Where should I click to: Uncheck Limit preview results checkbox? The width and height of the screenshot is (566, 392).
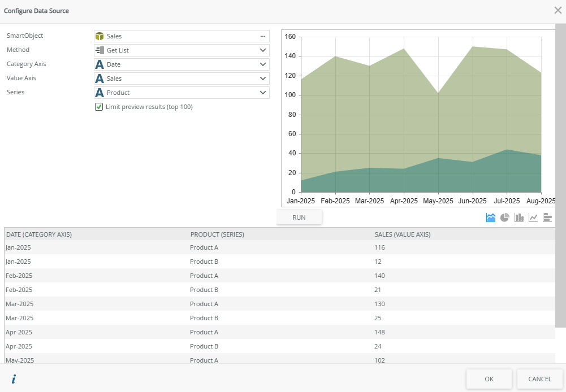click(x=99, y=107)
